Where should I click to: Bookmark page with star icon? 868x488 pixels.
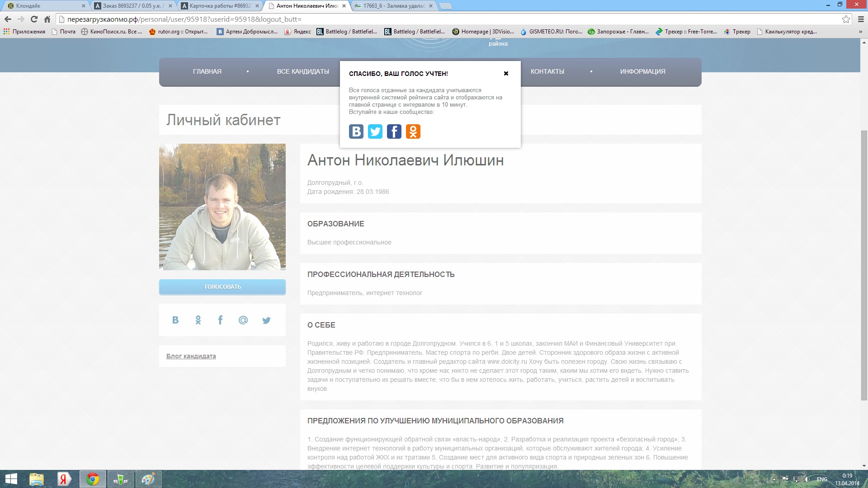pyautogui.click(x=846, y=19)
